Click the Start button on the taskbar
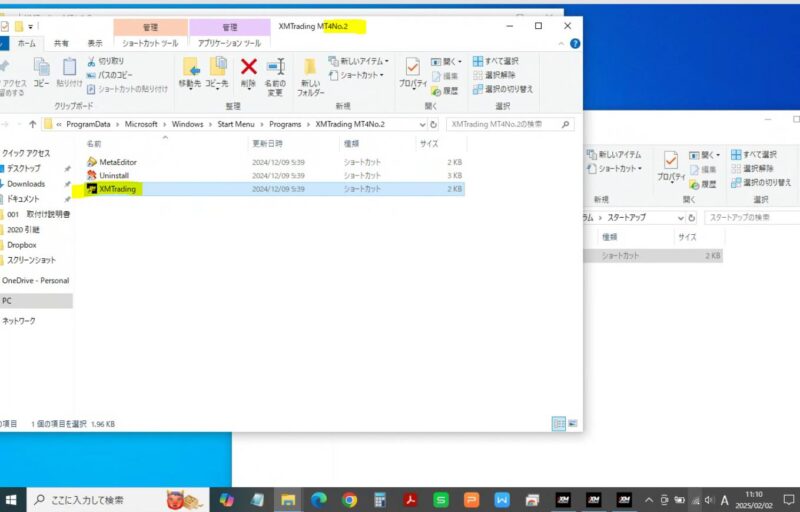 [10, 500]
